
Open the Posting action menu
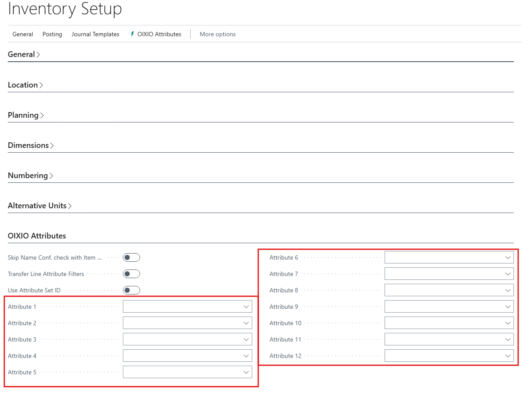(52, 34)
